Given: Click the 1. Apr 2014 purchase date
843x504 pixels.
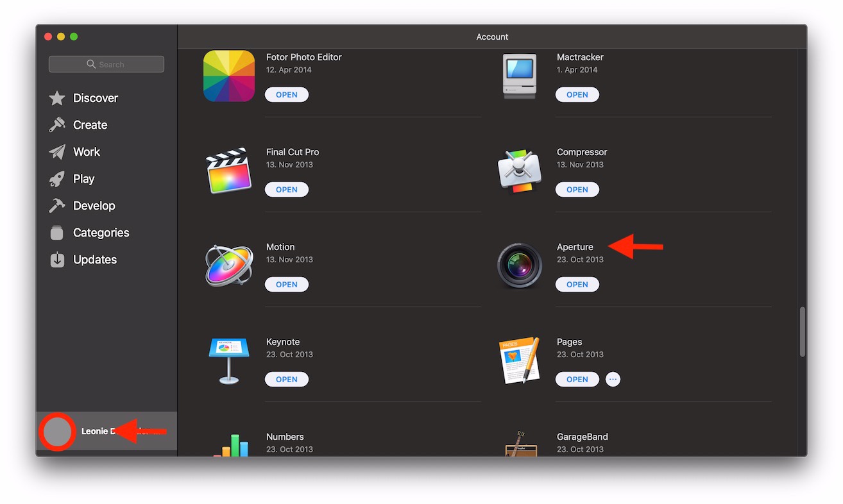Looking at the screenshot, I should point(577,70).
